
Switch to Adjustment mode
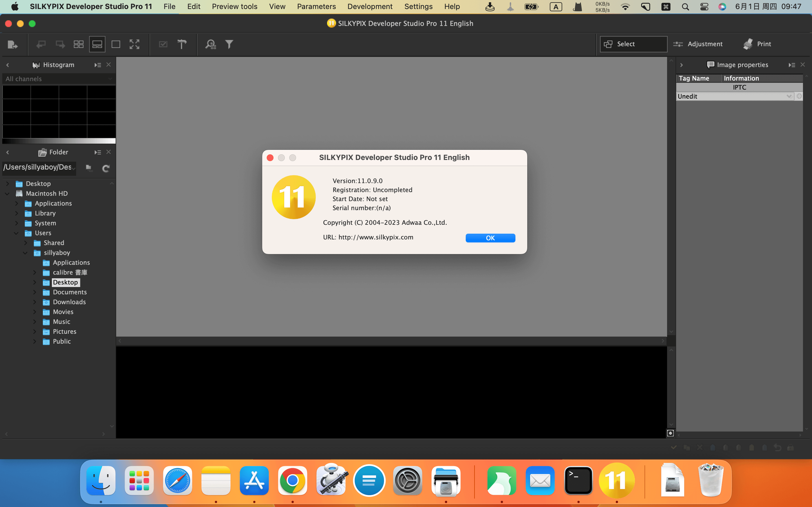click(x=698, y=44)
